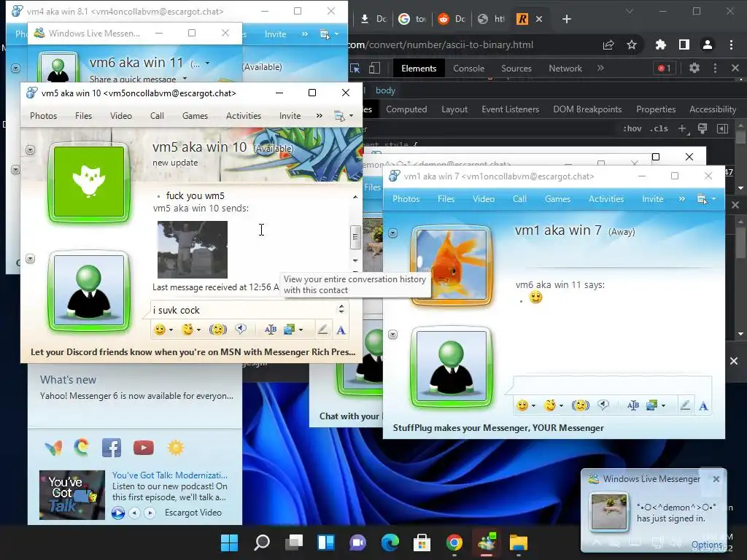This screenshot has width=747, height=560.
Task: Open Facebook icon in Messenger main window
Action: click(112, 448)
